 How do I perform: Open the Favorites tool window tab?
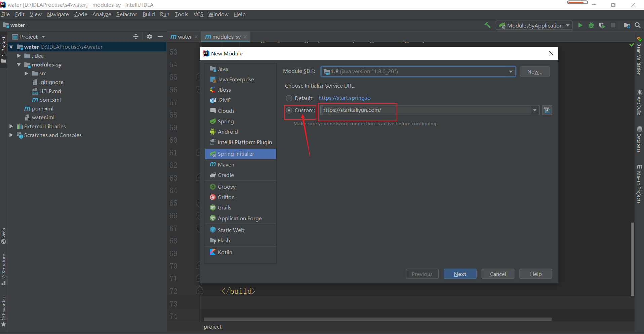coord(4,311)
